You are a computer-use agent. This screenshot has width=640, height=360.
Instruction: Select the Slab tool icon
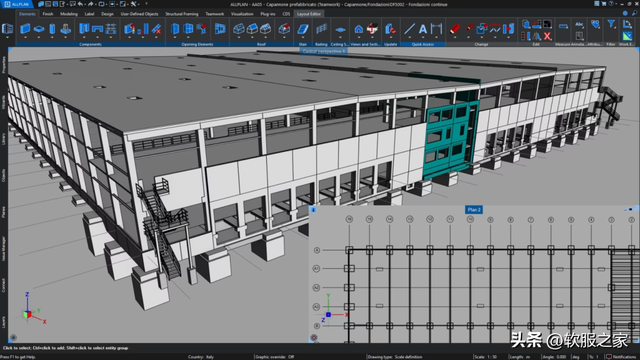[x=39, y=29]
